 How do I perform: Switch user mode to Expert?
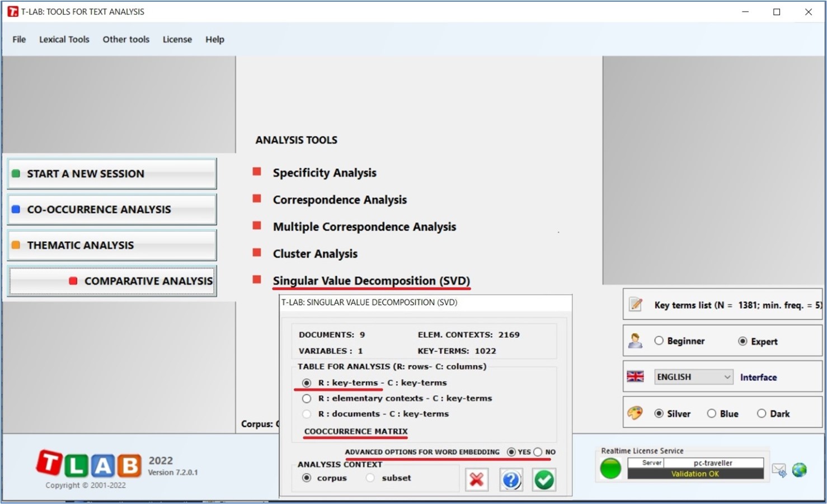point(743,341)
